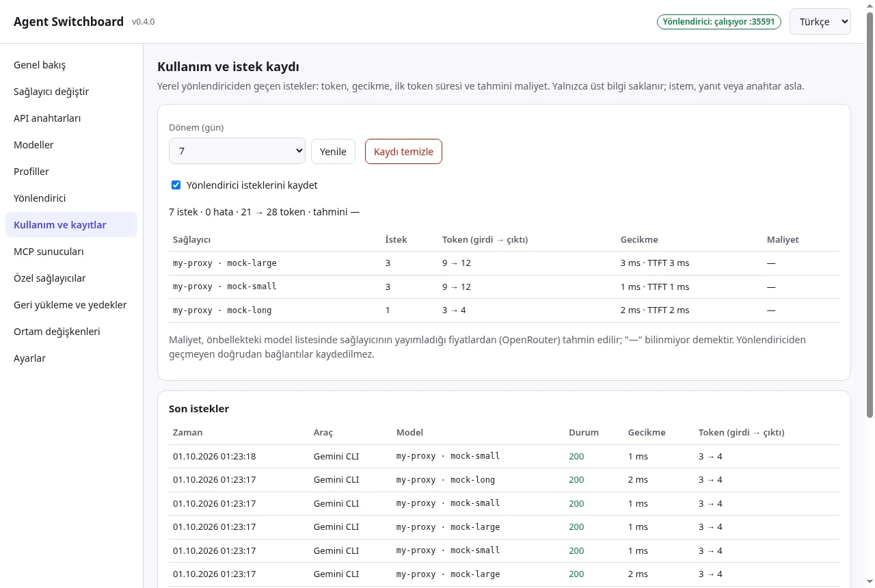This screenshot has height=588, width=875.
Task: Click the Maliyet column header
Action: [783, 240]
